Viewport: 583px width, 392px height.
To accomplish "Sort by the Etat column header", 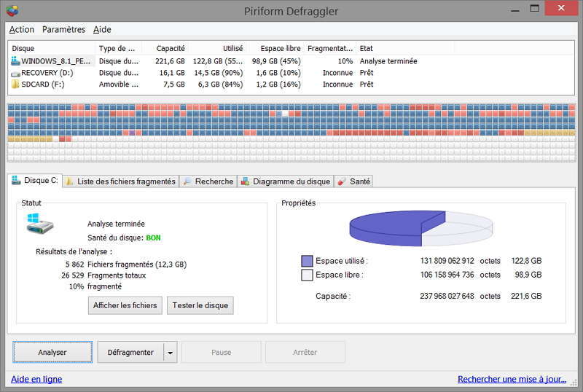I will (405, 48).
